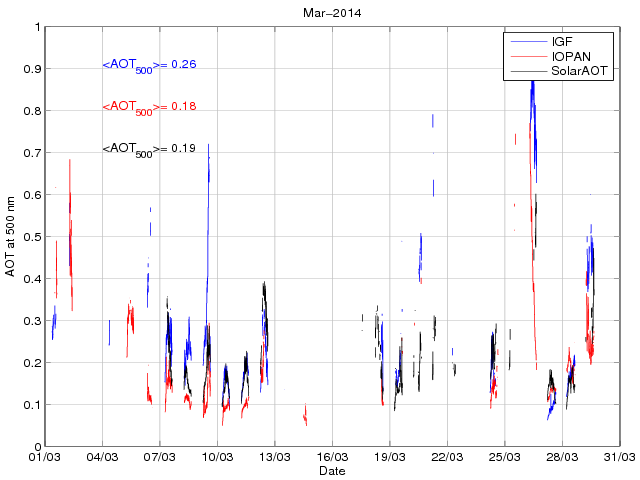The width and height of the screenshot is (640, 480).
Task: Click the 04/03 date tick label
Action: [102, 457]
